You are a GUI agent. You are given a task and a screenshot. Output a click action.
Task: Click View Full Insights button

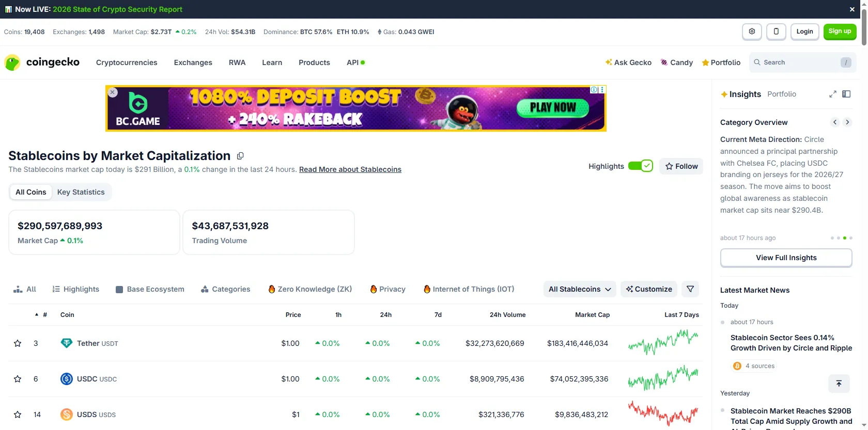click(786, 258)
